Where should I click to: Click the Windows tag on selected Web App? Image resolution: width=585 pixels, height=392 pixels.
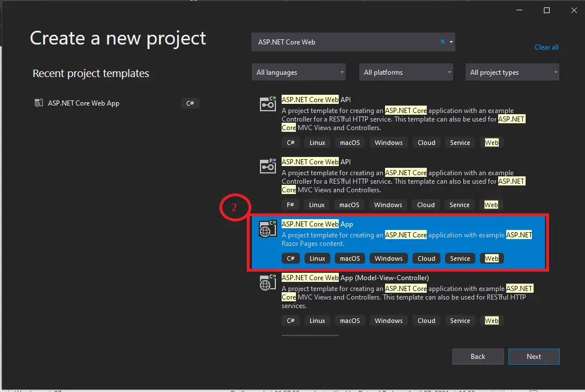click(388, 258)
